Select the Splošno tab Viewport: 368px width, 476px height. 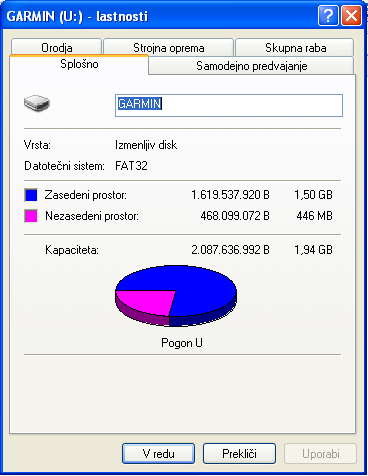coord(79,64)
